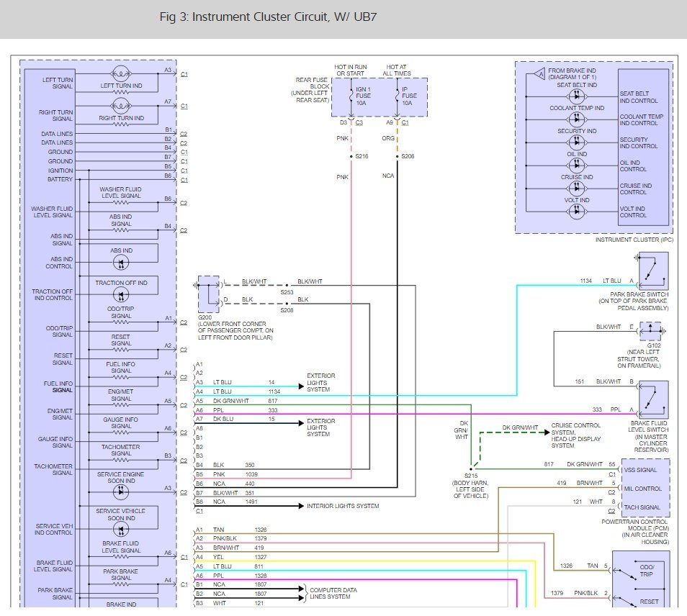This screenshot has height=616, width=687.
Task: Click the IP fuse symbol
Action: pos(397,96)
